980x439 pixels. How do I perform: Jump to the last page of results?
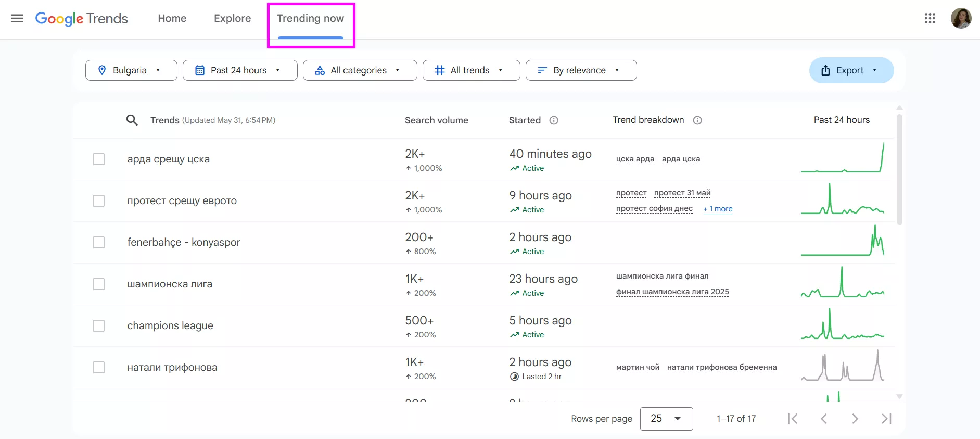tap(887, 419)
